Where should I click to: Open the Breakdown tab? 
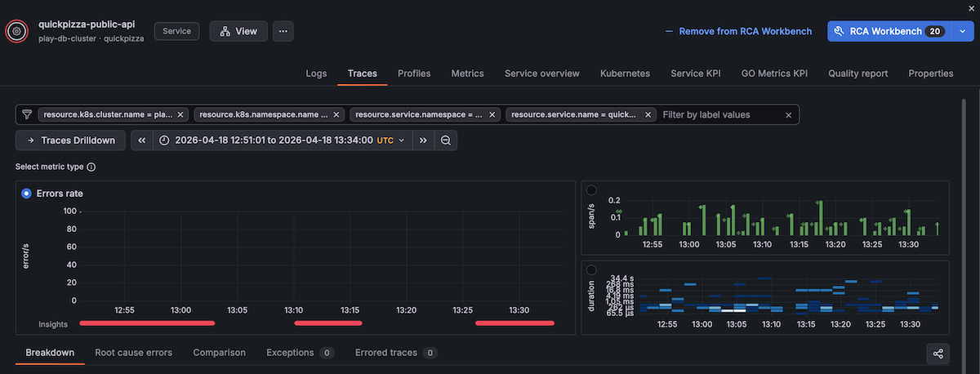(50, 353)
